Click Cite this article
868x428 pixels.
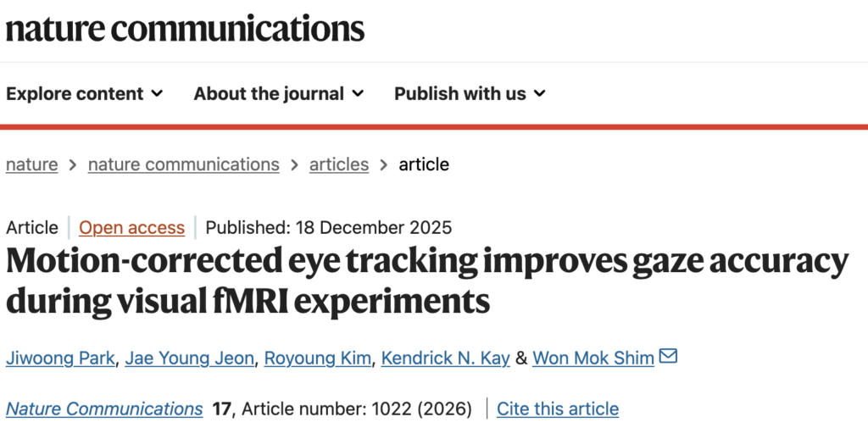[558, 409]
